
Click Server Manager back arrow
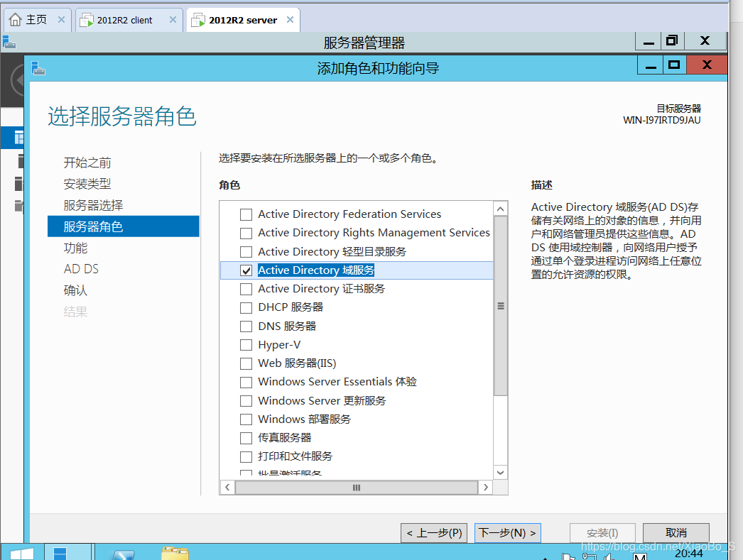point(18,79)
